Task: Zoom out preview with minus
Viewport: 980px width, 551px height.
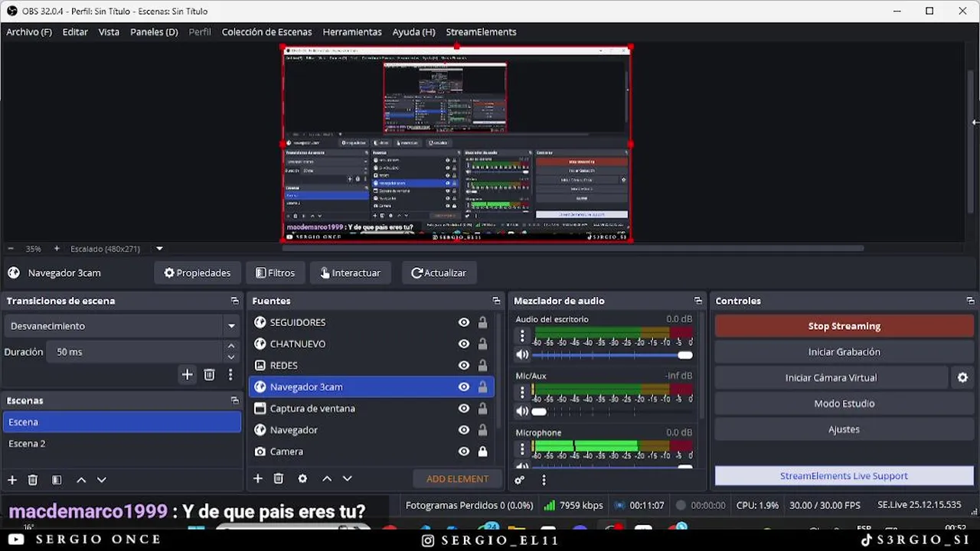Action: tap(11, 249)
